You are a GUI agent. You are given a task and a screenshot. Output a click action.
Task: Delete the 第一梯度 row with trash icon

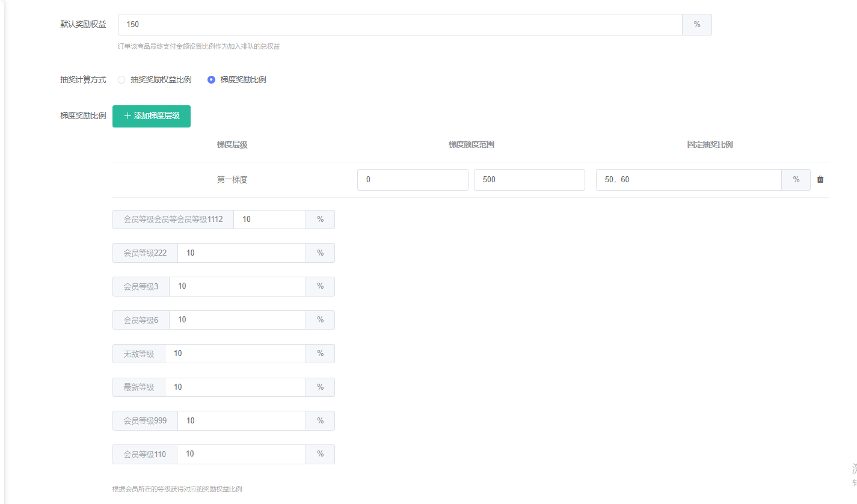click(x=820, y=179)
